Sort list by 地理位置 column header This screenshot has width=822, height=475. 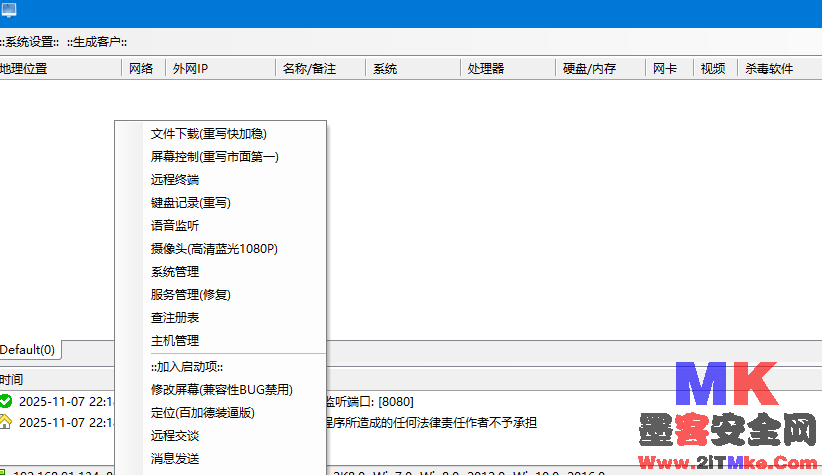click(x=24, y=69)
